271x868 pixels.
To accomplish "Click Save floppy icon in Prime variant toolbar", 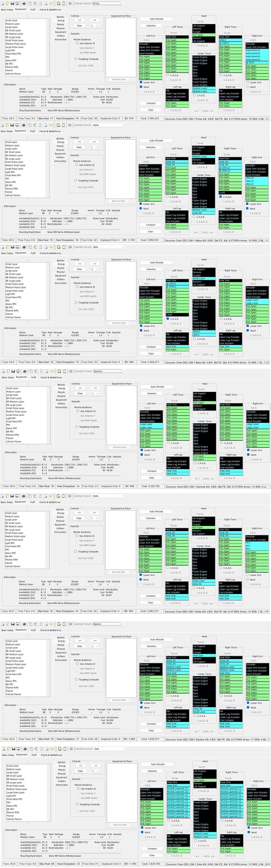I will pyautogui.click(x=12, y=3).
